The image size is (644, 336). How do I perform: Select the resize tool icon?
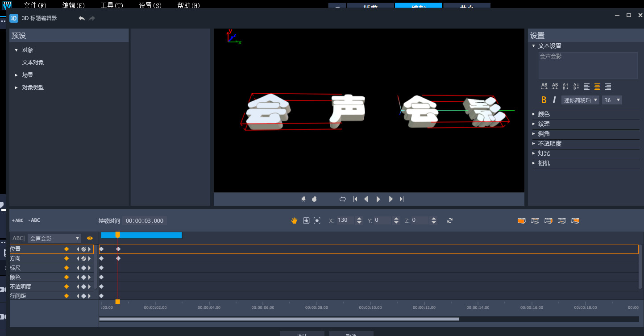coord(317,220)
